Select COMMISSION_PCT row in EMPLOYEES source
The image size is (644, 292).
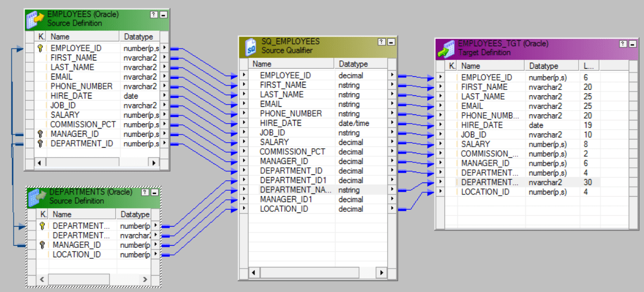tap(98, 124)
